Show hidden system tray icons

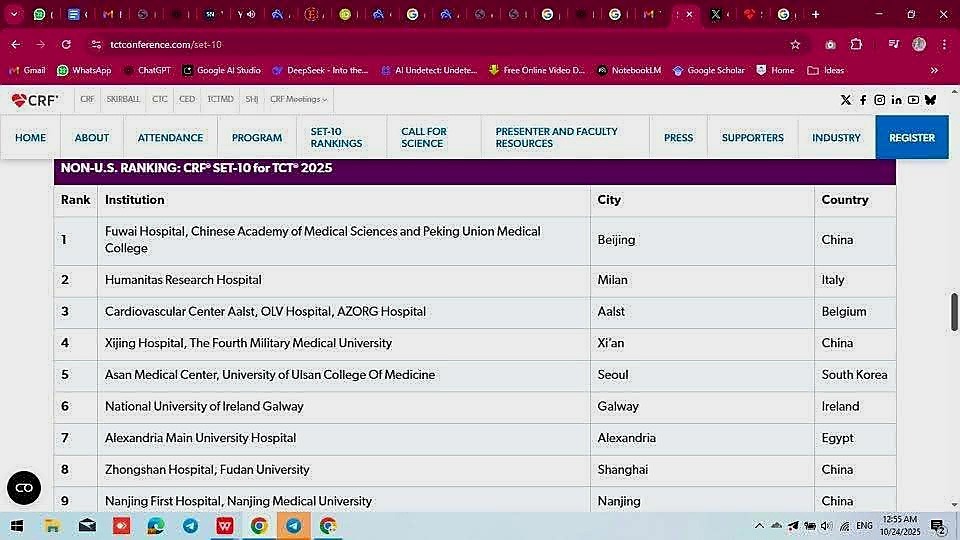pyautogui.click(x=759, y=526)
